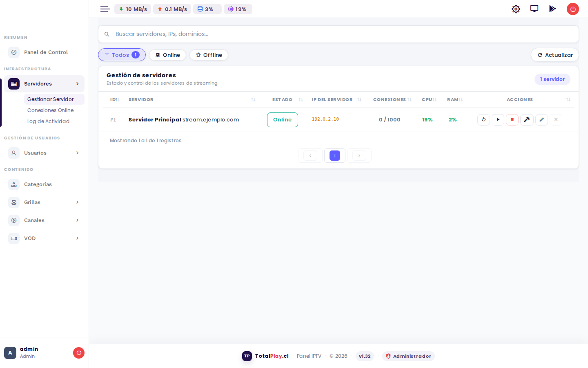Expand the Canales submenu chevron
Screen dimensions: 588x368
coord(78,220)
